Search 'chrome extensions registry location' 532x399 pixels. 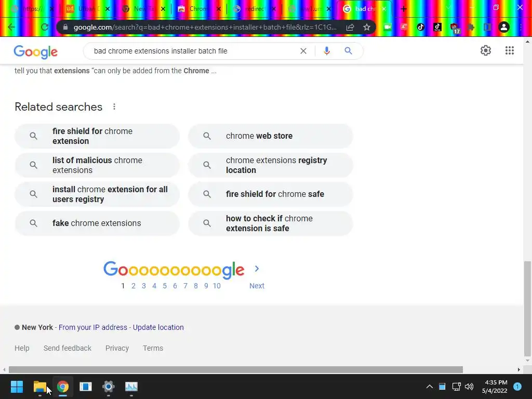271,165
